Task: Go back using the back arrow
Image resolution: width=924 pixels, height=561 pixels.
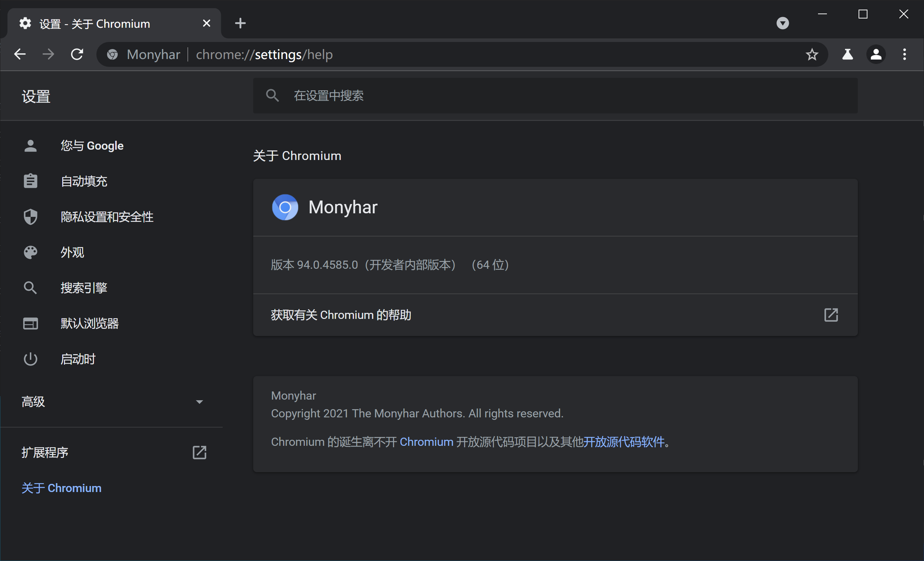Action: pos(20,54)
